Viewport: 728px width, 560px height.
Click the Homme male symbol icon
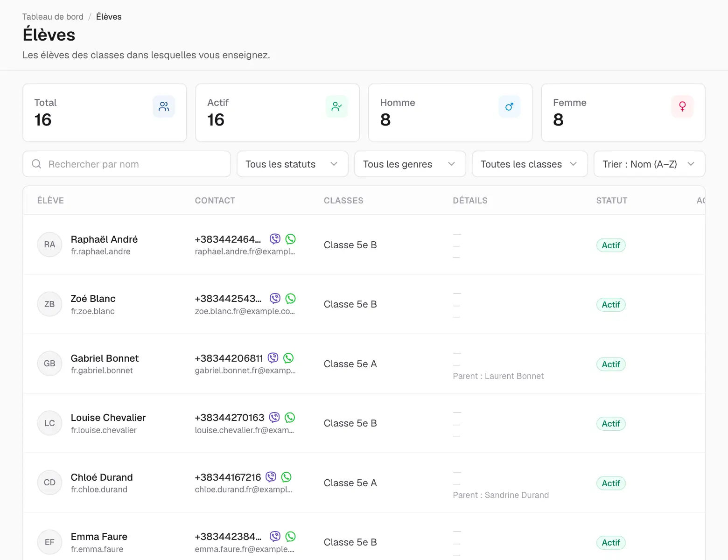point(509,106)
